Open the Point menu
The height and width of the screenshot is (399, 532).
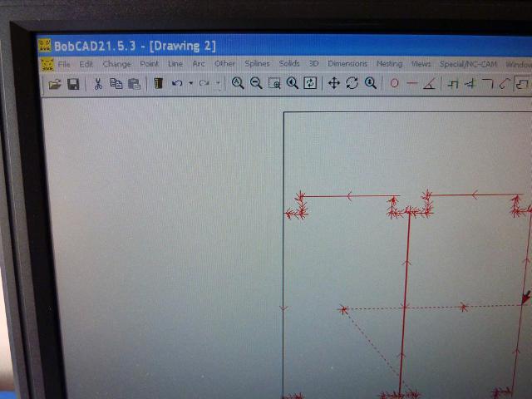[x=149, y=64]
